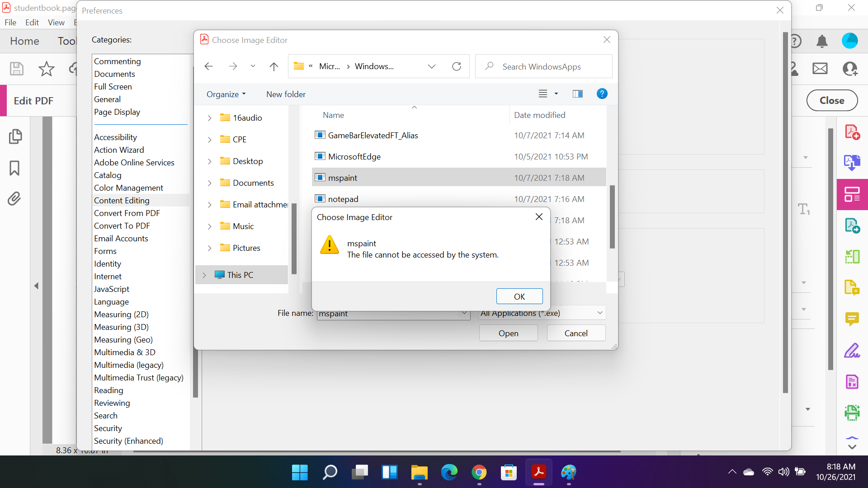868x488 pixels.
Task: Open page thumbnails panel icon
Action: [x=15, y=136]
